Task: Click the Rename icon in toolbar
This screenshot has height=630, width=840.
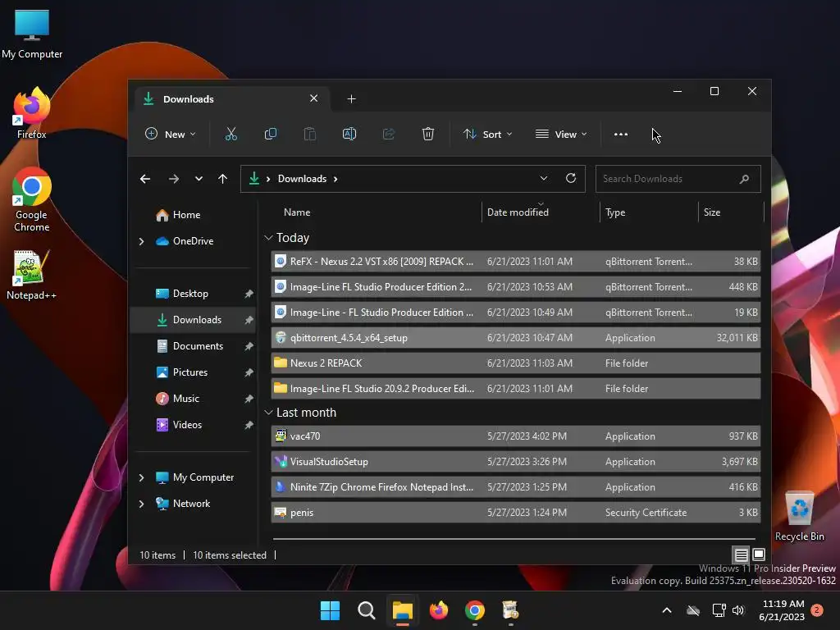Action: tap(349, 134)
